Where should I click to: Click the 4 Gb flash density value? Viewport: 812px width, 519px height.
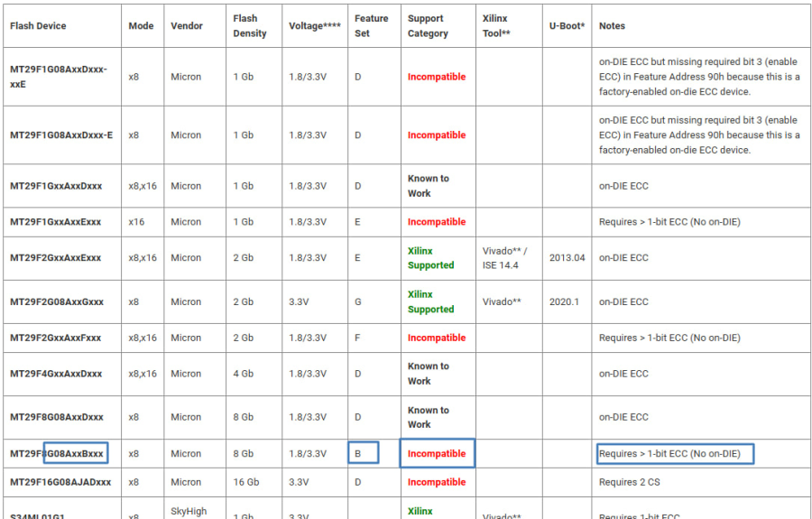click(244, 374)
